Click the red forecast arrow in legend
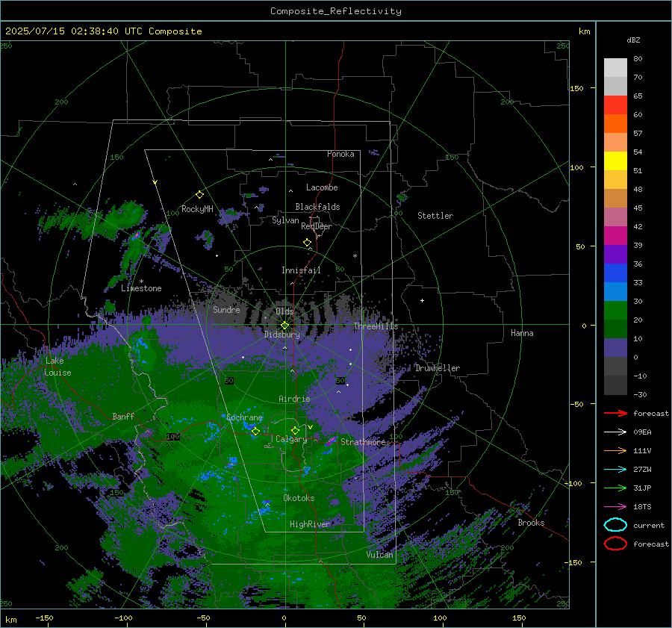This screenshot has width=672, height=628. [x=615, y=413]
